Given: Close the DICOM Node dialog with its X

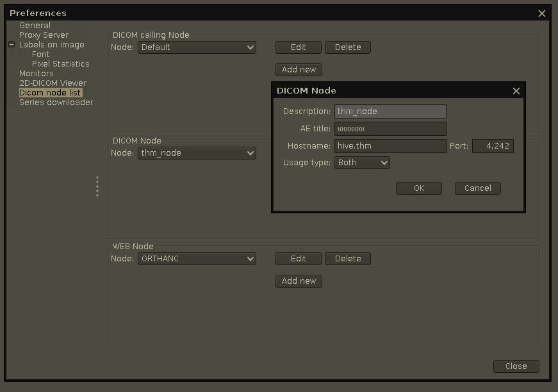Looking at the screenshot, I should (516, 90).
